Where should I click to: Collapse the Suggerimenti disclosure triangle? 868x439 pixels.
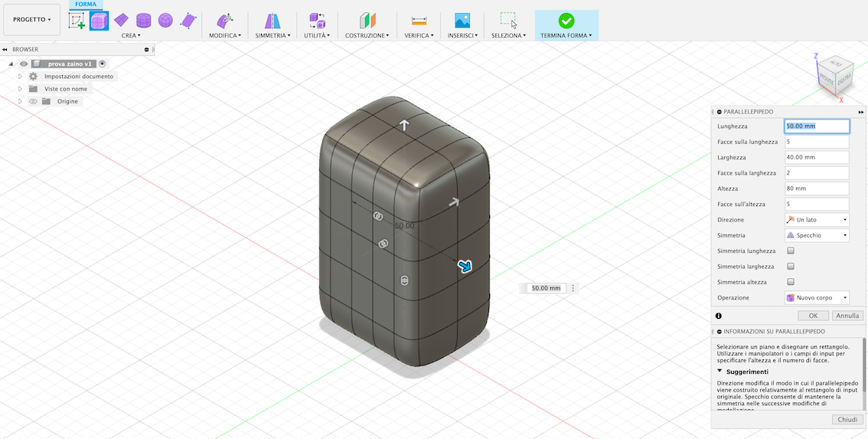tap(720, 371)
